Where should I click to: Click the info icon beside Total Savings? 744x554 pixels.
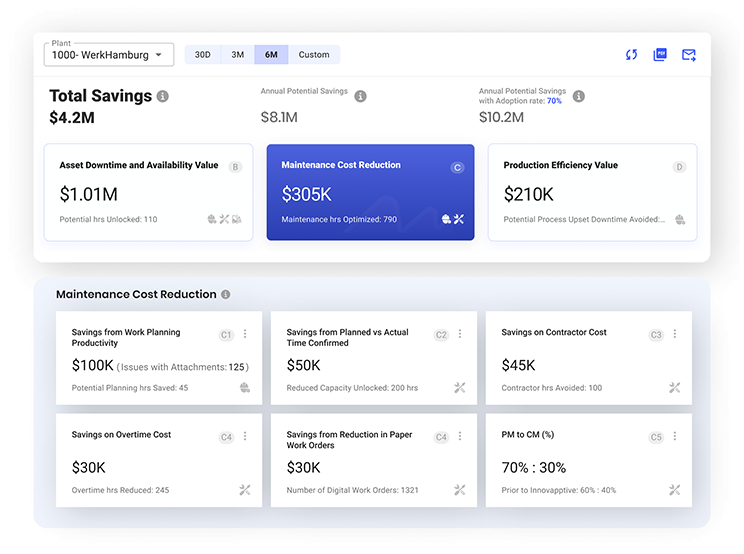[163, 97]
